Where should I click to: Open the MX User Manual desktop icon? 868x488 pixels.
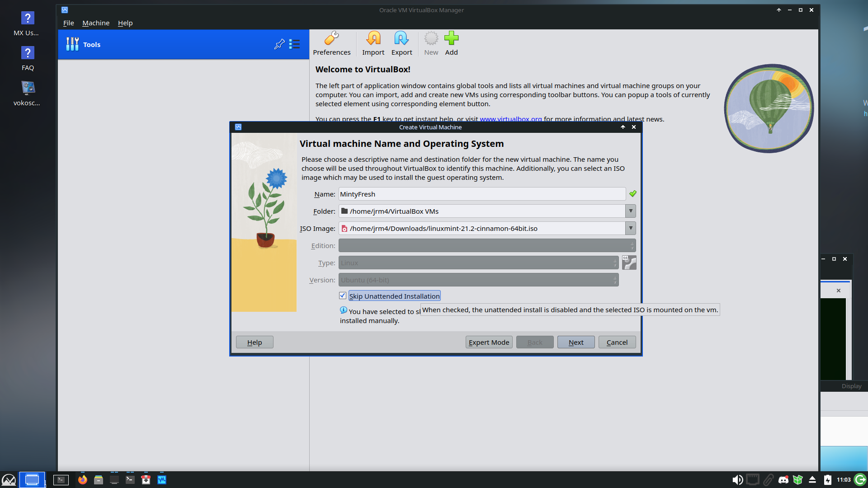[27, 24]
